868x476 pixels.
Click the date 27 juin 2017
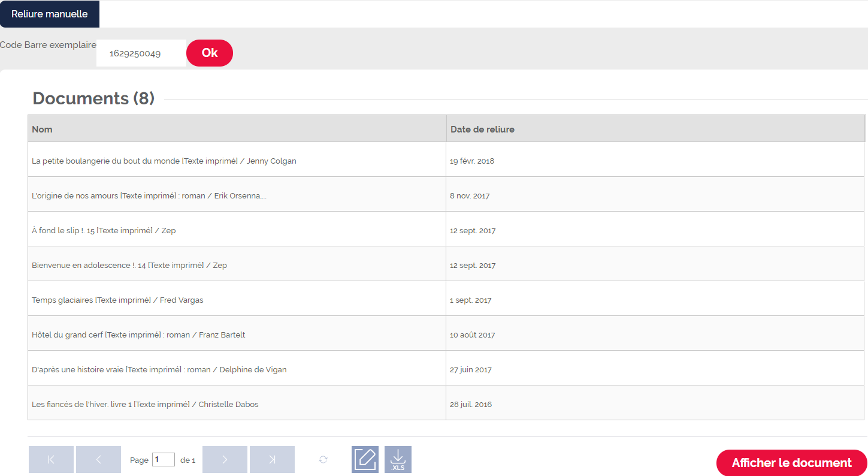471,370
